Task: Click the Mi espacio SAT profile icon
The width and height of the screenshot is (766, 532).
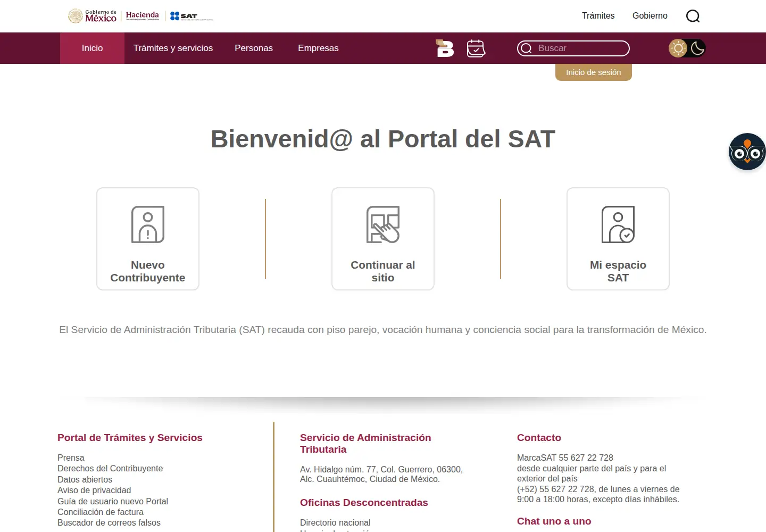Action: [x=618, y=225]
